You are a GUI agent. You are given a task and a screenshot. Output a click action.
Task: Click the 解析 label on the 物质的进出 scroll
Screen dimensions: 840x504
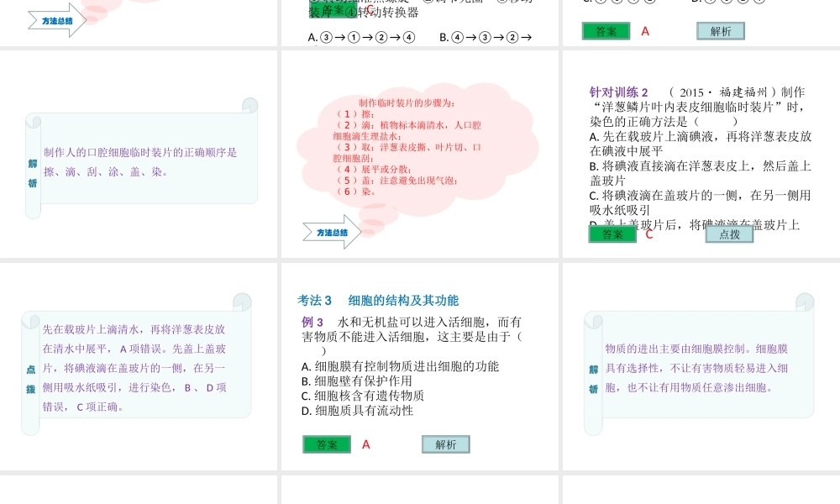[x=594, y=379]
